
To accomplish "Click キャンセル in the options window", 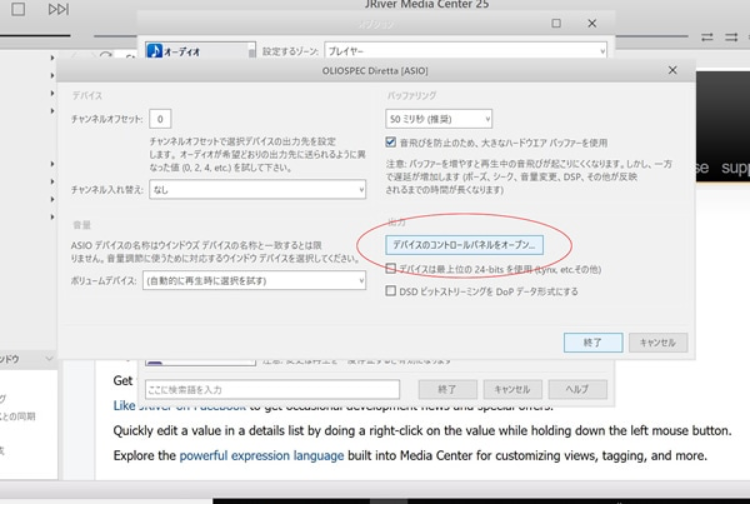I will click(513, 389).
